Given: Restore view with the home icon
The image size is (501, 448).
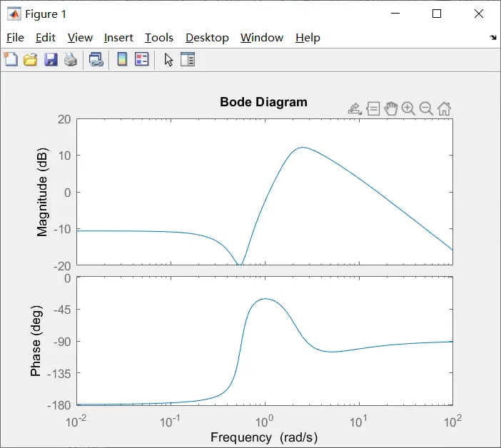Looking at the screenshot, I should (x=444, y=109).
